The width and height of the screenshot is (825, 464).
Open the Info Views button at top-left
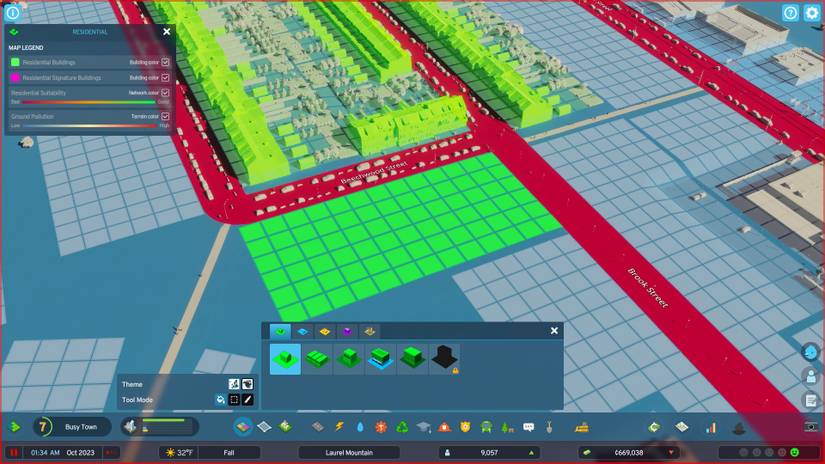click(13, 12)
